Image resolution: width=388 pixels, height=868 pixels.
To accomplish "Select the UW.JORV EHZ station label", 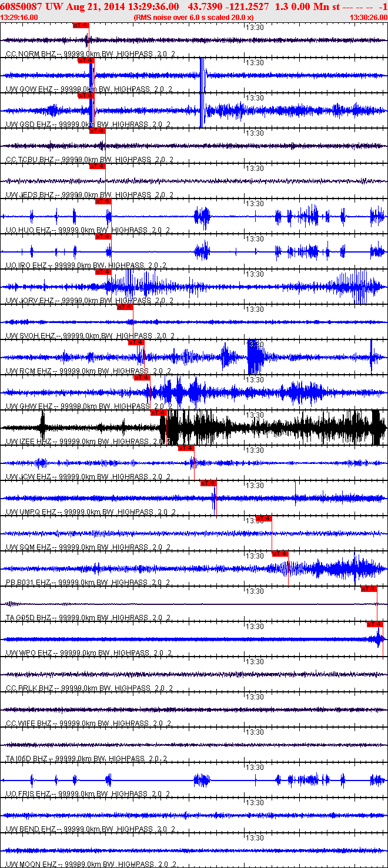I will click(29, 301).
